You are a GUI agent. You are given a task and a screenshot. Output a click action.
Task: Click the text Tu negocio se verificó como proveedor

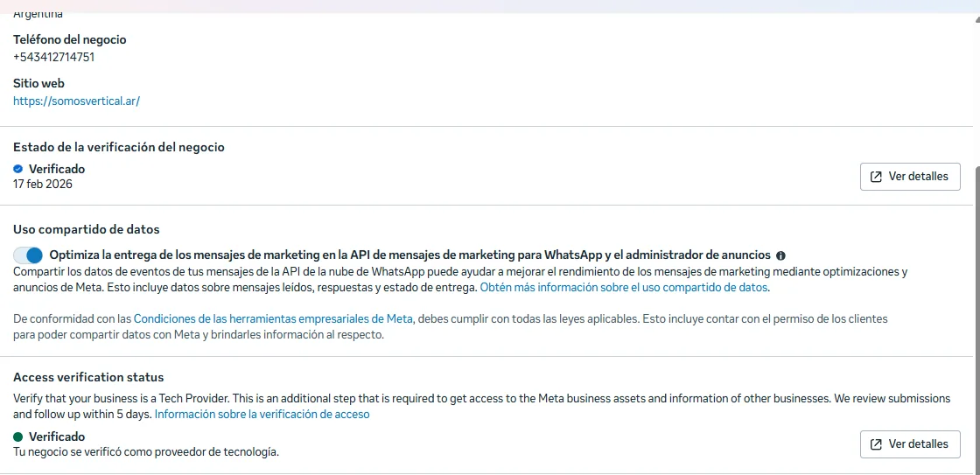click(145, 451)
